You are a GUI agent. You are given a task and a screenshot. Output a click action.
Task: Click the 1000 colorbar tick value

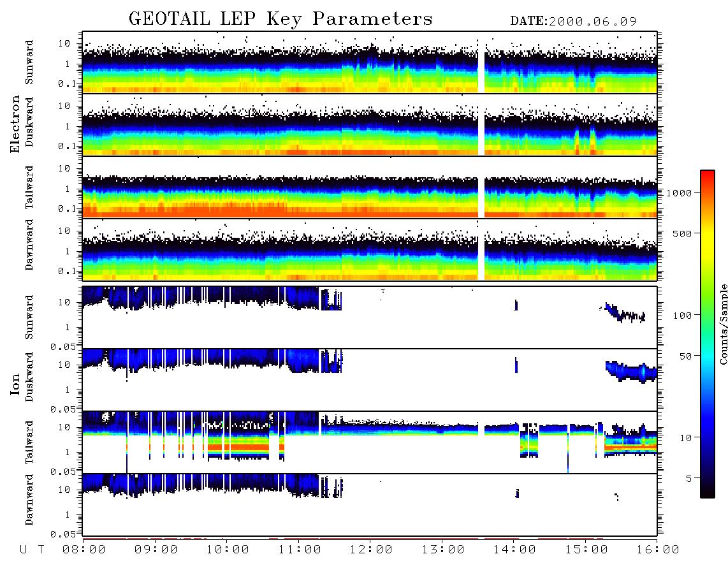click(x=680, y=193)
